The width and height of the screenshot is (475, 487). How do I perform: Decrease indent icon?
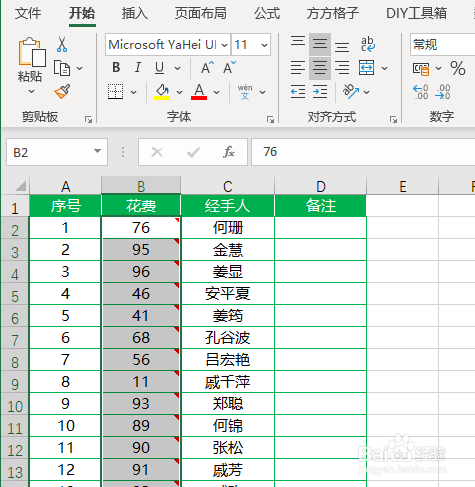[298, 91]
